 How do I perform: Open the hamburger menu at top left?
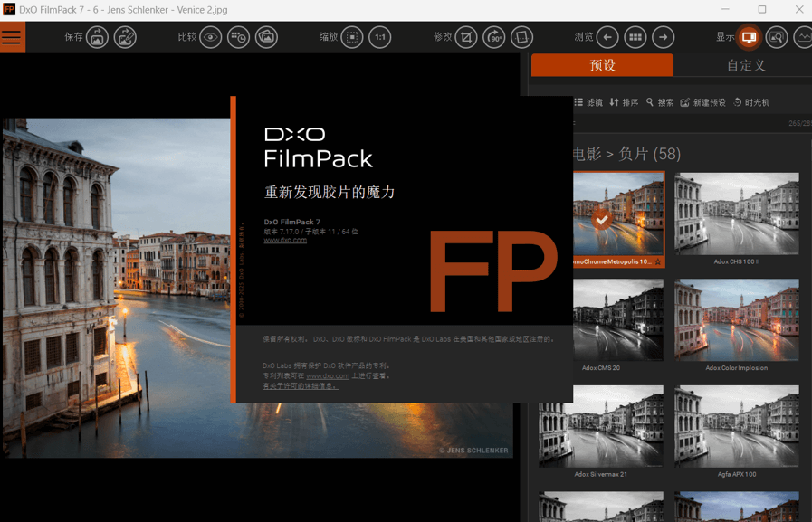(x=13, y=37)
